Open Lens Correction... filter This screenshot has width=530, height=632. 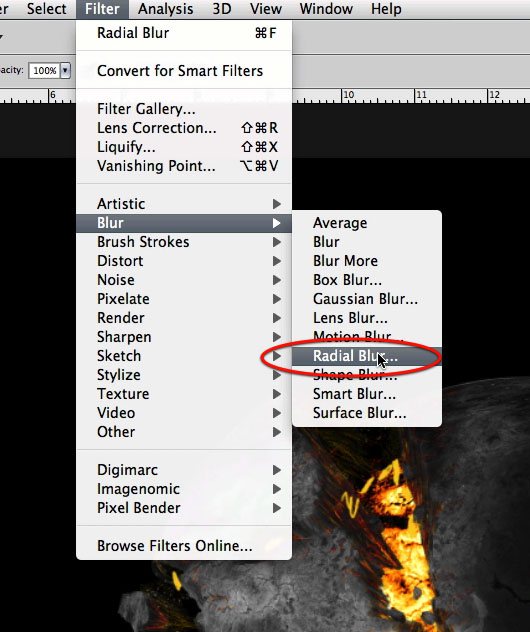[184, 128]
